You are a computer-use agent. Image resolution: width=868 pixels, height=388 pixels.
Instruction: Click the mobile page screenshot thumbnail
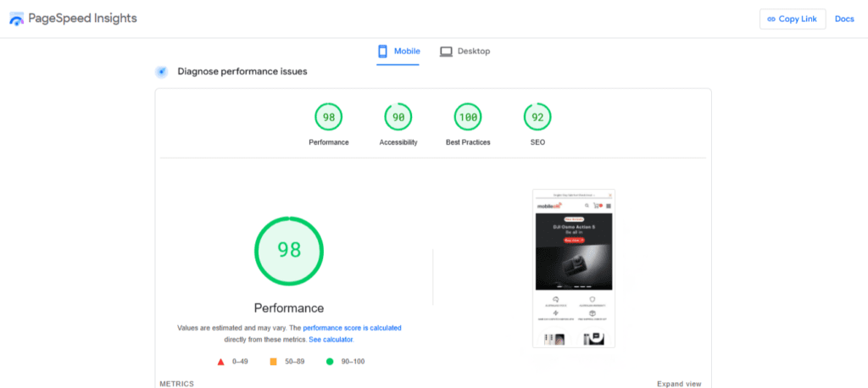(x=573, y=268)
